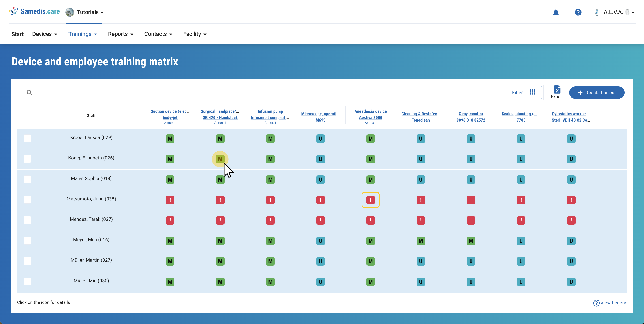The height and width of the screenshot is (324, 644).
Task: Click the search magnifier icon
Action: 30,93
